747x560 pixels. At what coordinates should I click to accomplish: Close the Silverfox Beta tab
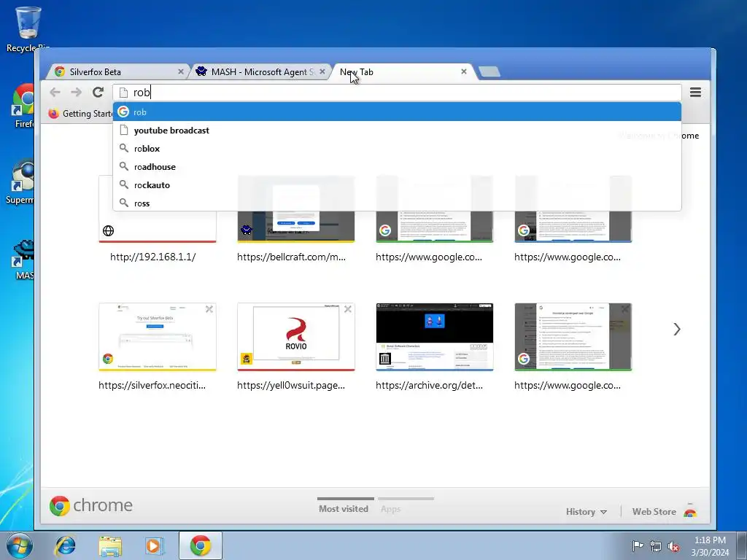click(x=181, y=71)
